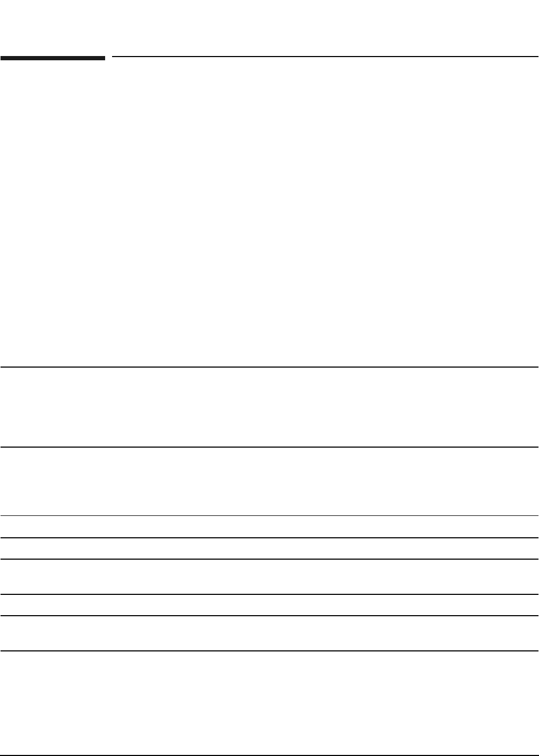Select the second narrow empty table row

269,548
